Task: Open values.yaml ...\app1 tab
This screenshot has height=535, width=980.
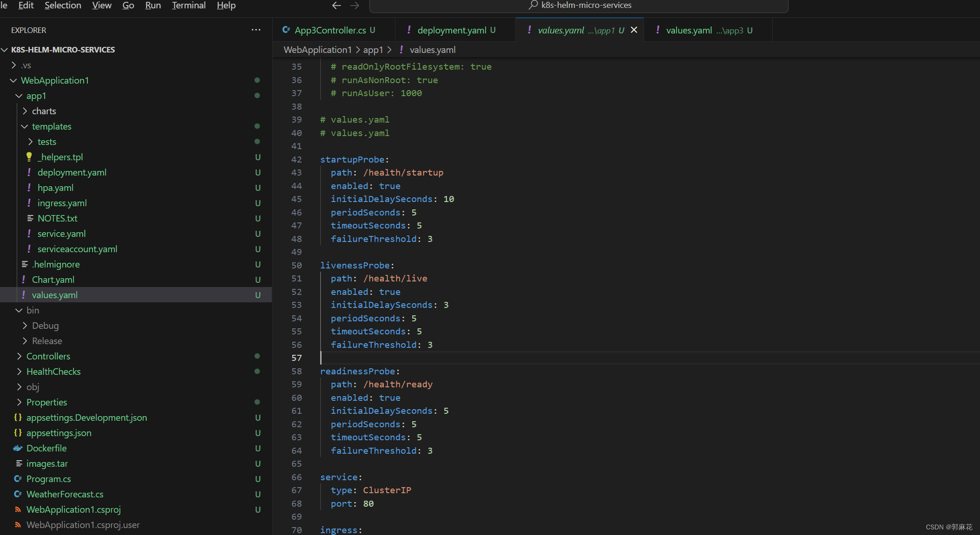Action: pos(572,30)
